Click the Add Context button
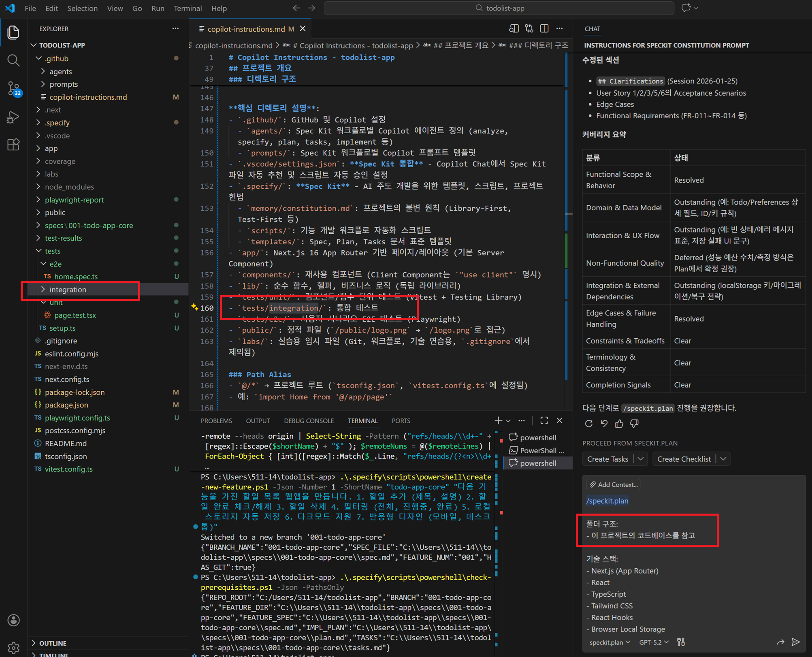Screen dimensions: 812x657 pyautogui.click(x=614, y=485)
